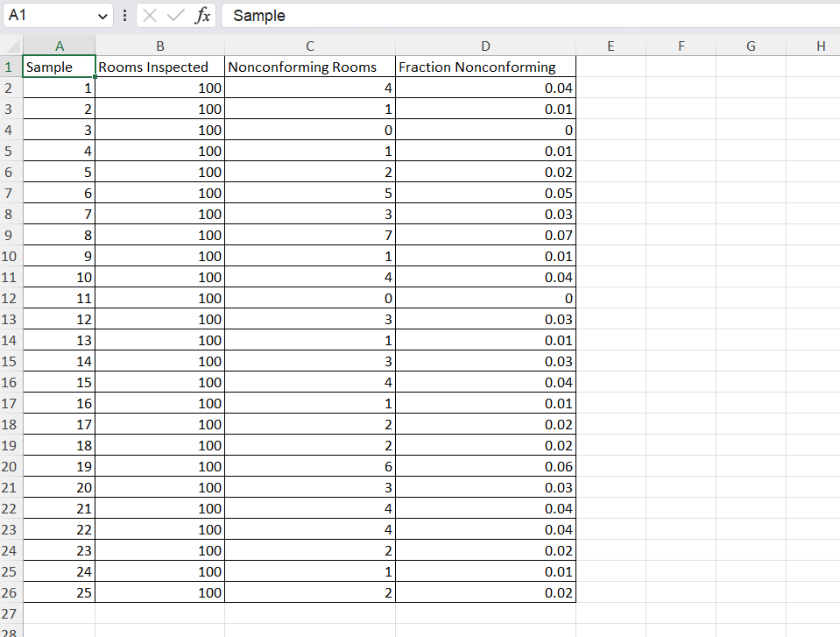Select column B header
840x637 pixels.
click(x=160, y=46)
